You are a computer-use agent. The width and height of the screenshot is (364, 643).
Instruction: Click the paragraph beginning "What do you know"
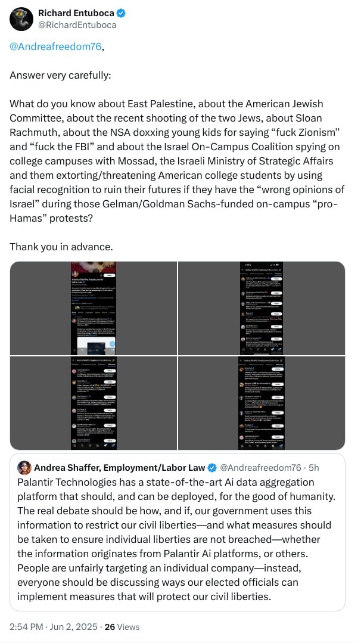(x=176, y=161)
